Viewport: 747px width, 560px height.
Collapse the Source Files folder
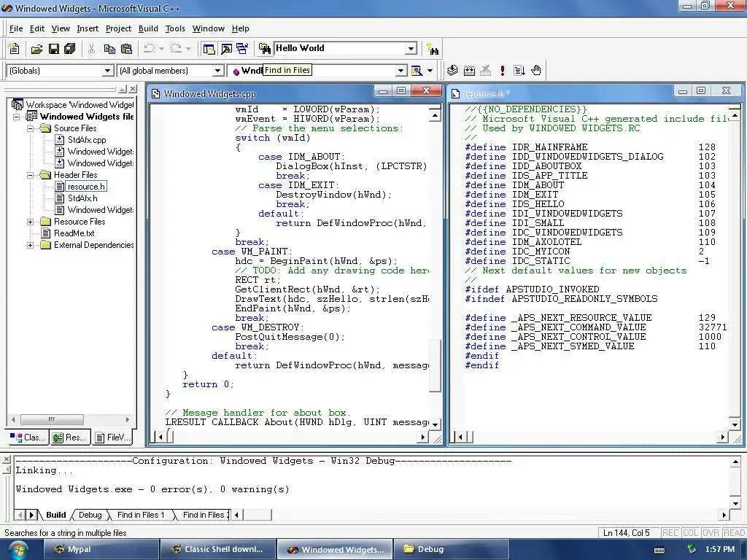30,128
